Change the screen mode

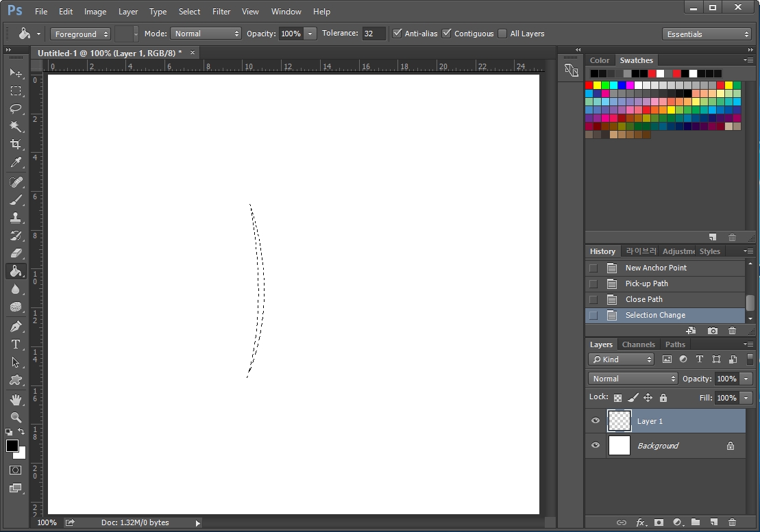point(16,488)
